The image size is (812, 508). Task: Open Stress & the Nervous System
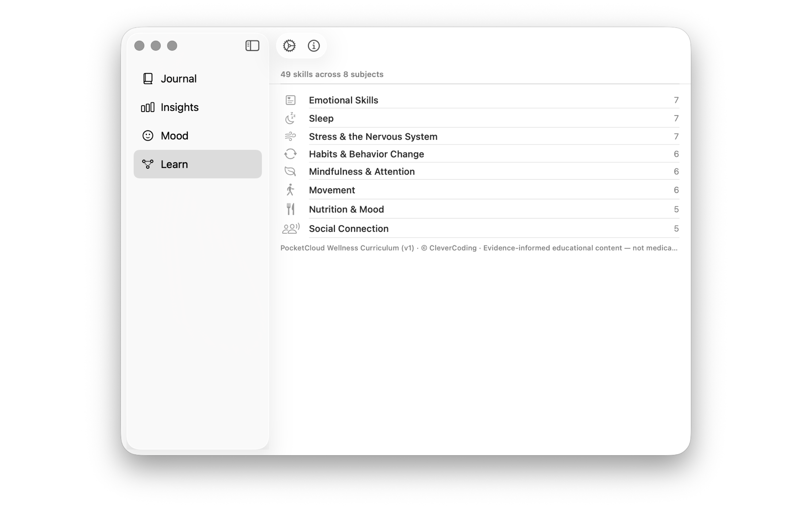tap(480, 136)
